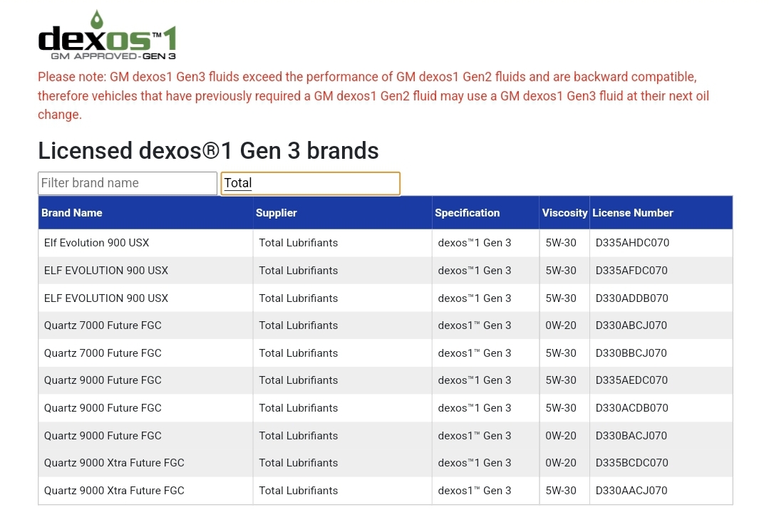Select license number D330BBCJ070
Image resolution: width=769 pixels, height=532 pixels.
631,353
